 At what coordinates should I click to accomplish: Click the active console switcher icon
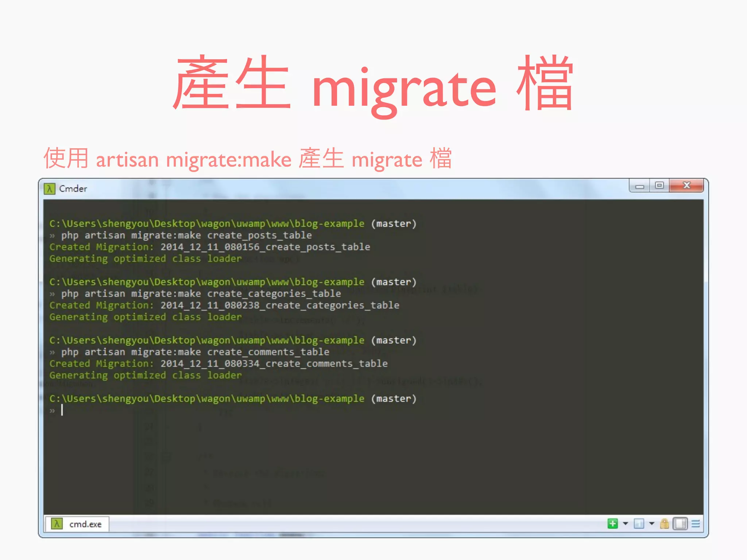[639, 524]
